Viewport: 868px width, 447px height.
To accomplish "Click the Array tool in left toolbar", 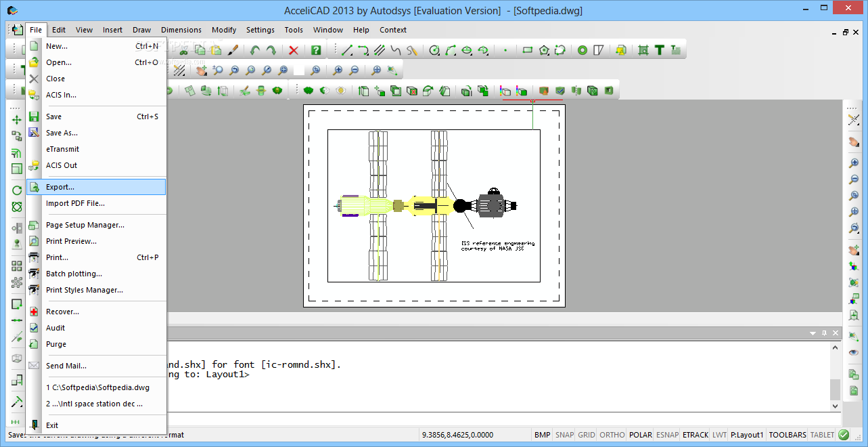I will pyautogui.click(x=17, y=266).
